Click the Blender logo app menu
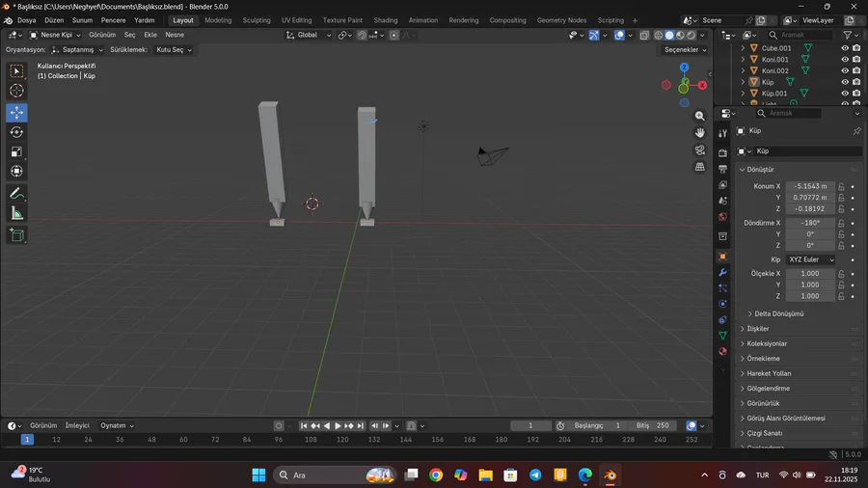Screen dimensions: 868x488 click(x=9, y=20)
